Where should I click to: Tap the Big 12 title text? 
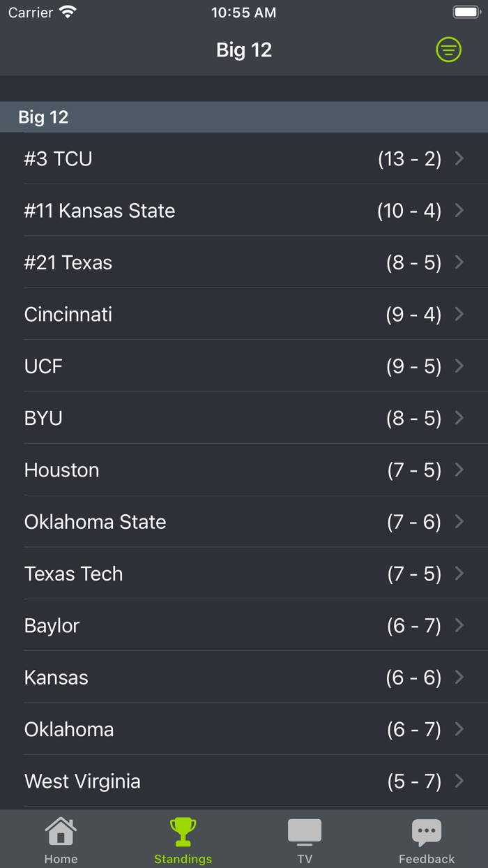pyautogui.click(x=243, y=50)
